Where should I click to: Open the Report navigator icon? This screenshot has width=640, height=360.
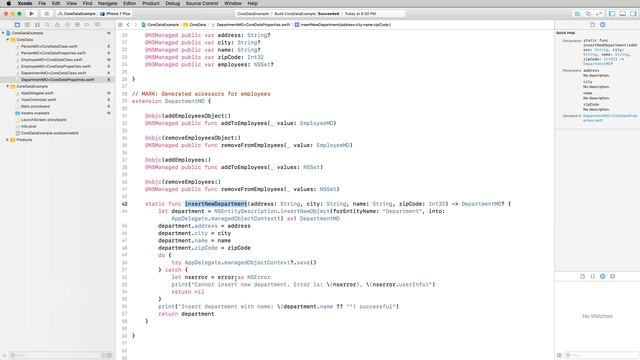click(97, 25)
